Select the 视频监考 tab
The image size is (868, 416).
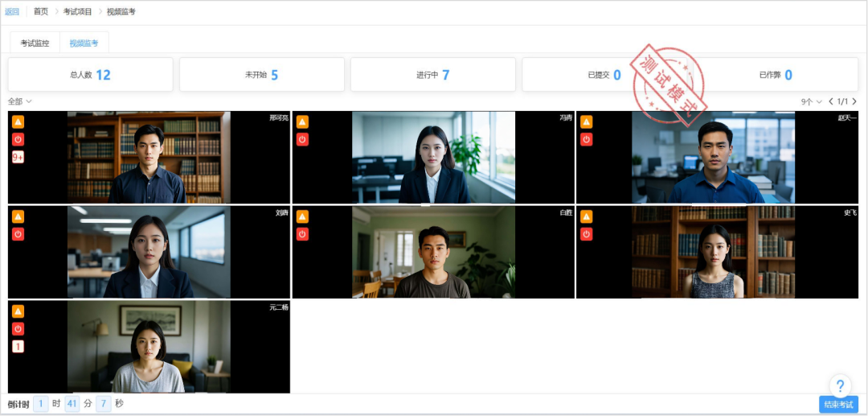click(84, 43)
